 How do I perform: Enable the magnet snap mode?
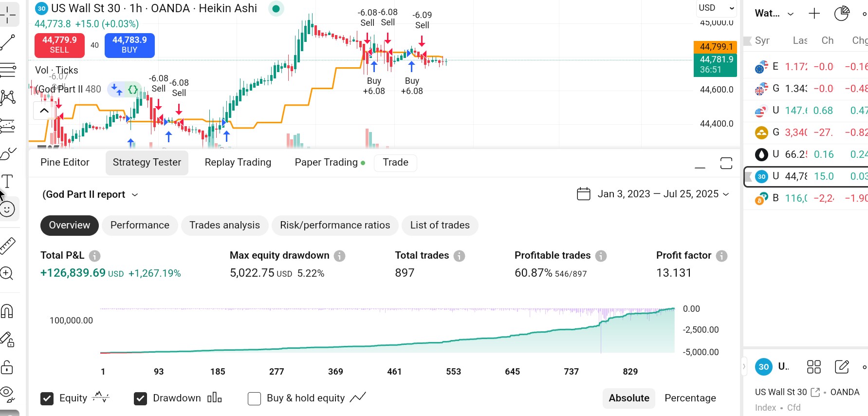click(7, 311)
